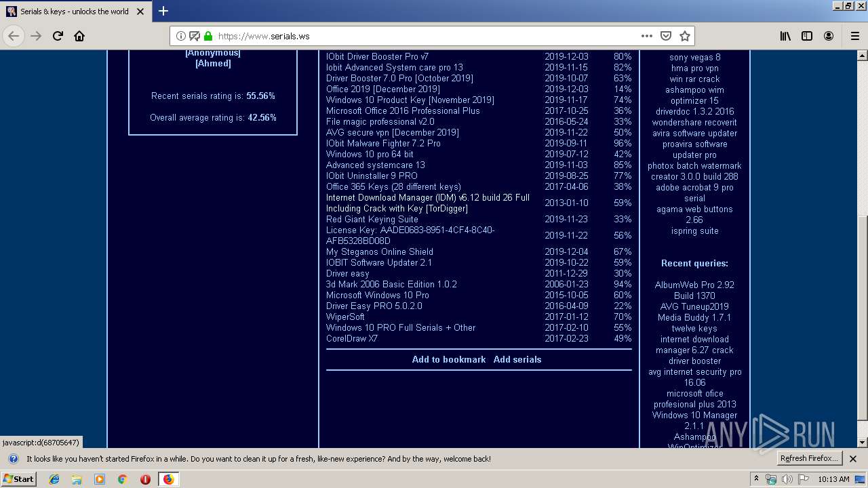Open twelve keys recent query

(694, 328)
